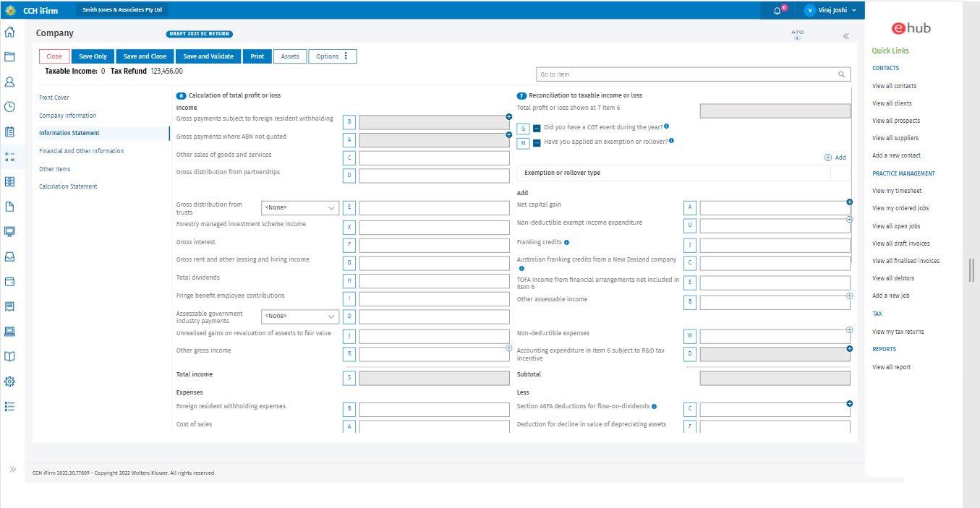Image resolution: width=980 pixels, height=508 pixels.
Task: Open View all contacts quick link
Action: click(894, 86)
